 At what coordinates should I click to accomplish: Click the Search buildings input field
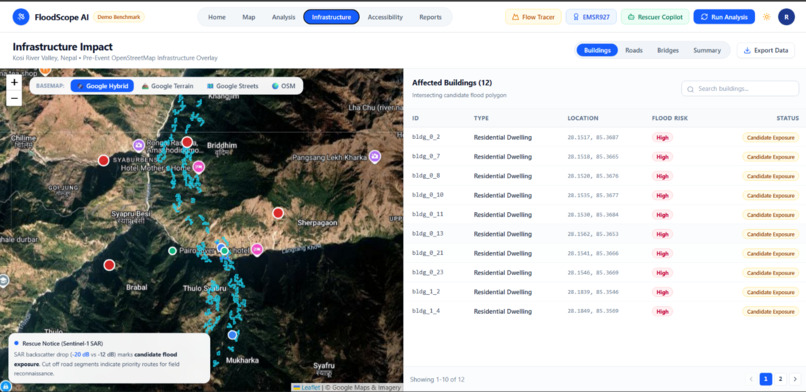coord(740,89)
